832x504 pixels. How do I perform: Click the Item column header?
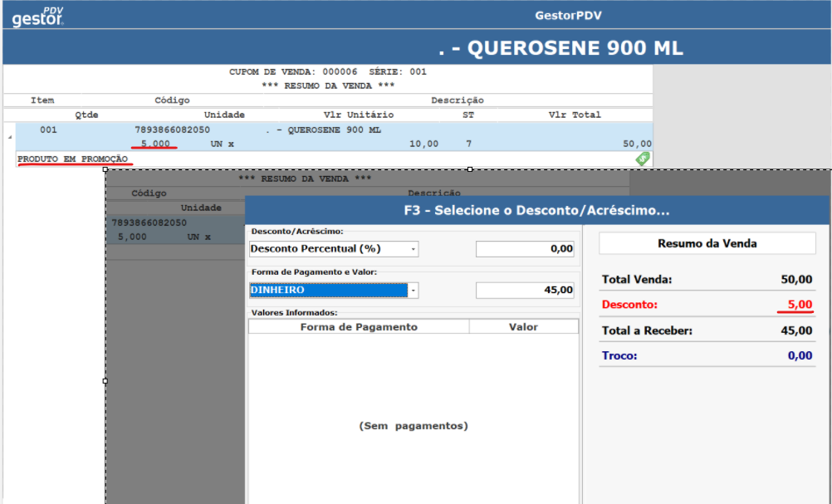tap(42, 100)
